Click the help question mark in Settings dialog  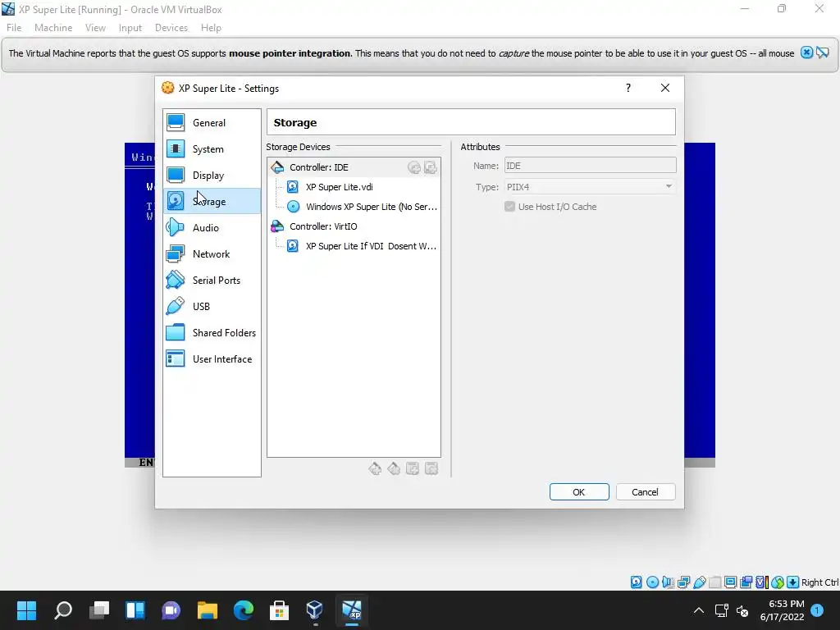(x=628, y=88)
